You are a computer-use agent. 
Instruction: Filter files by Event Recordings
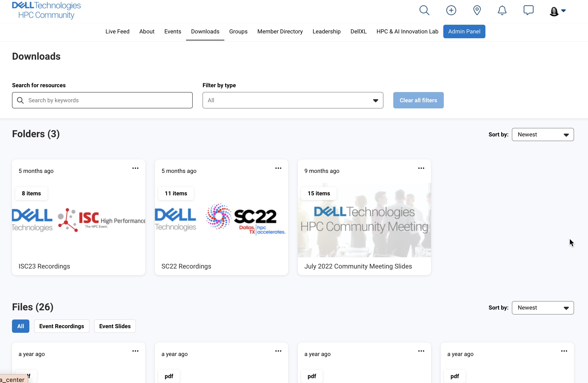coord(62,326)
